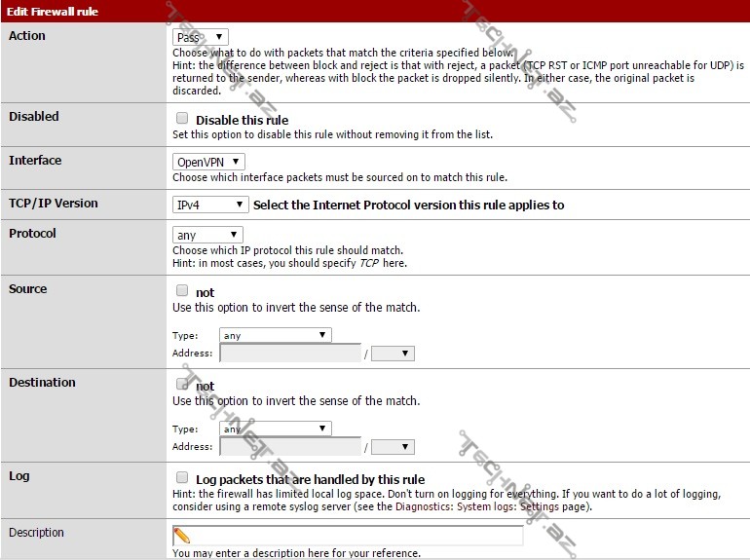Image resolution: width=750 pixels, height=560 pixels.
Task: Open the Source Type dropdown
Action: (x=276, y=335)
